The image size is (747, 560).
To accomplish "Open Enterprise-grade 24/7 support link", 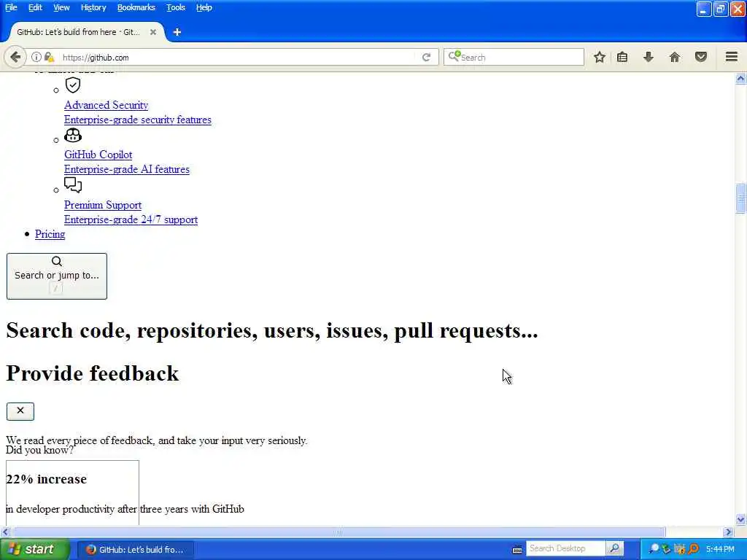I will click(131, 219).
